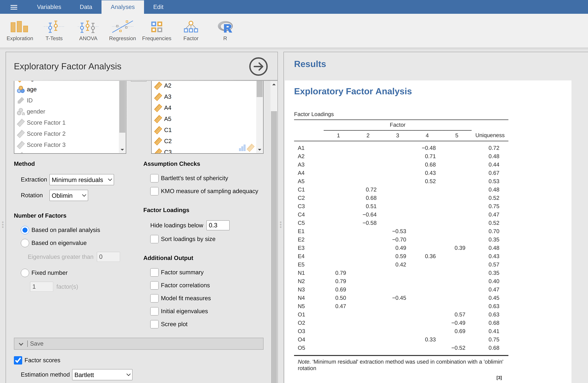Open the Extraction method dropdown

[x=82, y=180]
